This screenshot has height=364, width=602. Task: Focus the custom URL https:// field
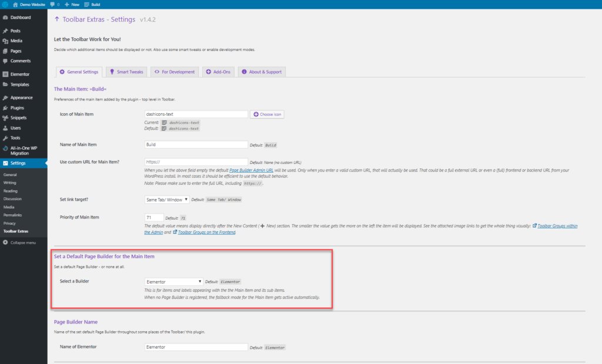(x=196, y=162)
